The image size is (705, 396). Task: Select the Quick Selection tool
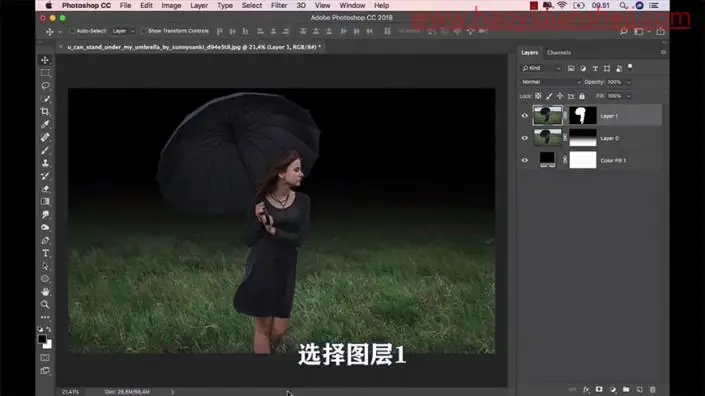pyautogui.click(x=45, y=98)
